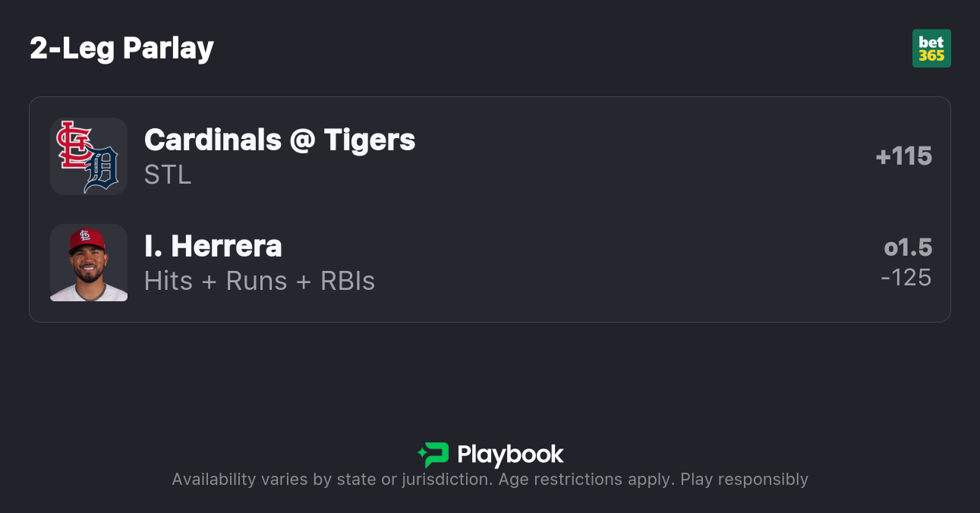Click the word Hits in the prop label
The height and width of the screenshot is (513, 980).
click(167, 281)
